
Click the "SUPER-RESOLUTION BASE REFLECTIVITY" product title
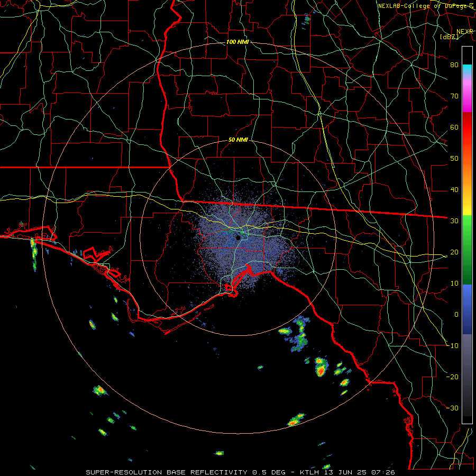[167, 472]
